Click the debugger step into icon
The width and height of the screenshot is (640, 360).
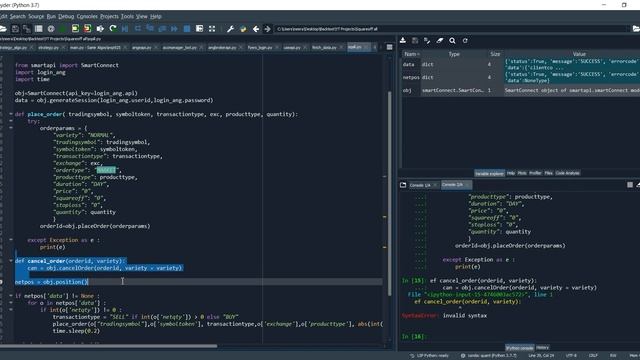click(150, 29)
